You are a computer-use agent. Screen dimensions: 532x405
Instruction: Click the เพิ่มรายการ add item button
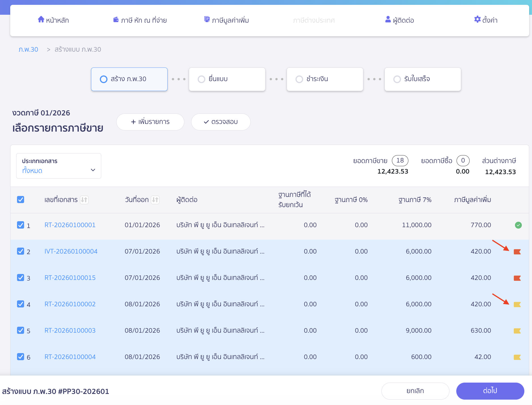(150, 122)
